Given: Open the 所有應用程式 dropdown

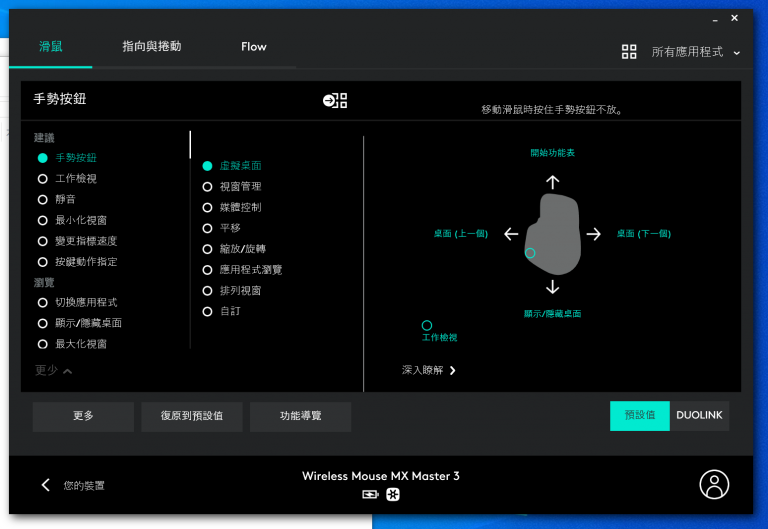Looking at the screenshot, I should (695, 52).
